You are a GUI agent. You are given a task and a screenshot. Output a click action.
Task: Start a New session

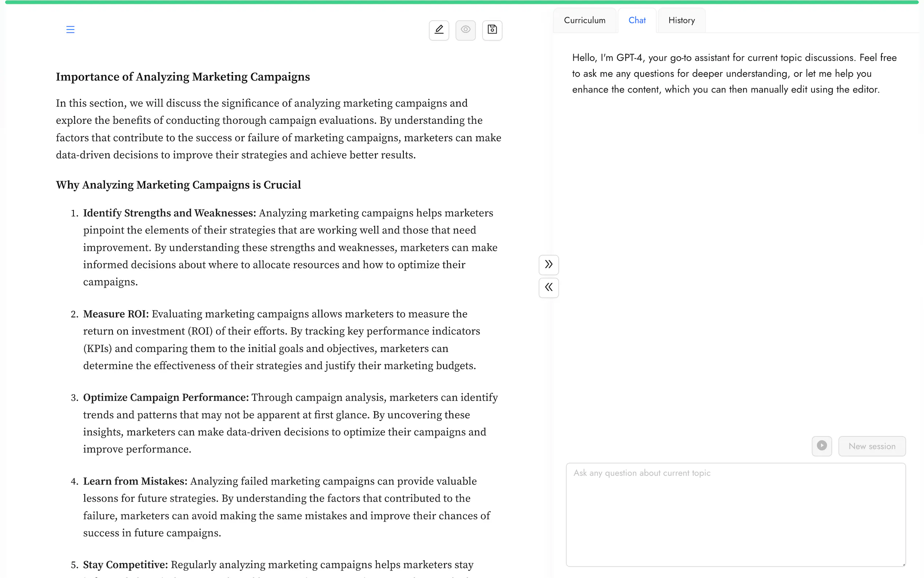point(872,446)
